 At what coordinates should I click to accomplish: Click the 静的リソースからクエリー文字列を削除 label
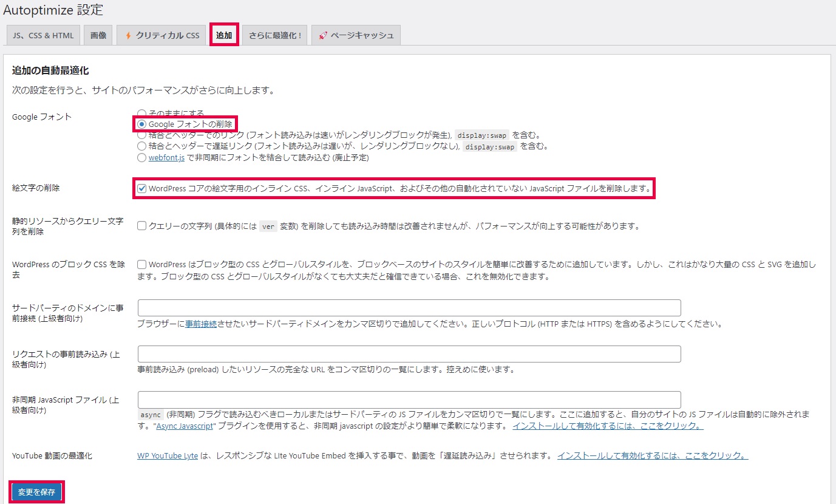68,226
